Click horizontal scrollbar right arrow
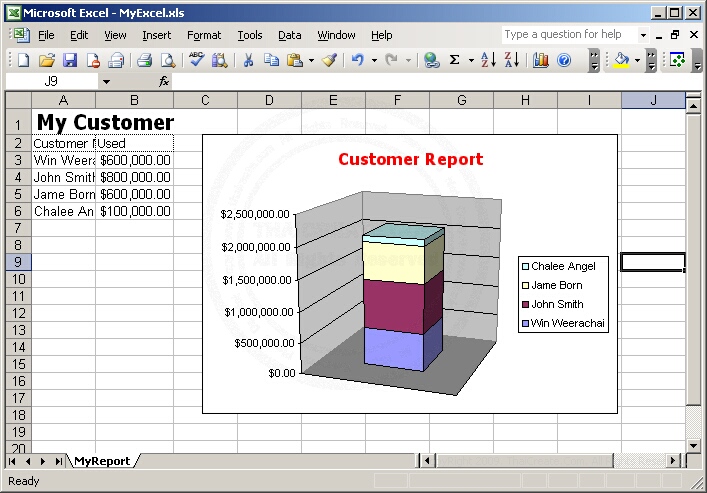The image size is (707, 493). [x=673, y=461]
